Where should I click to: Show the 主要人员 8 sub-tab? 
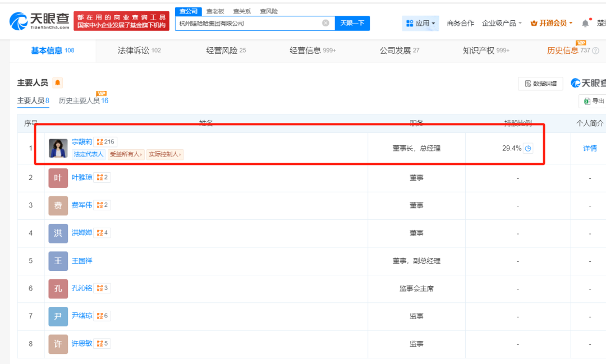pos(33,100)
